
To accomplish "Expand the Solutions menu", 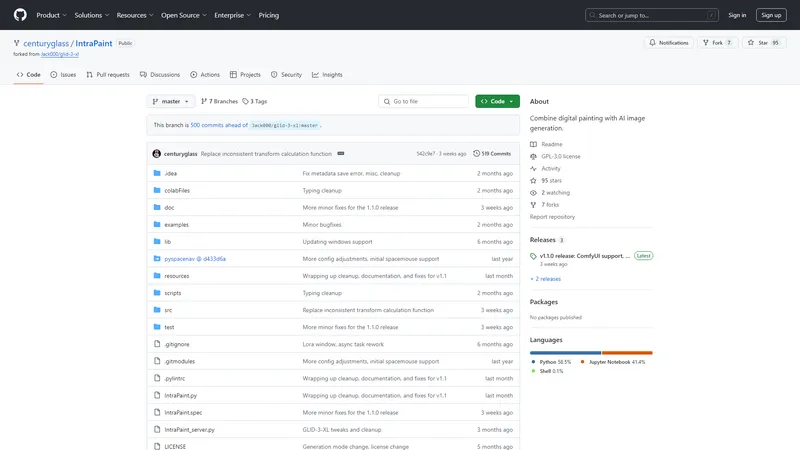I will click(x=91, y=15).
